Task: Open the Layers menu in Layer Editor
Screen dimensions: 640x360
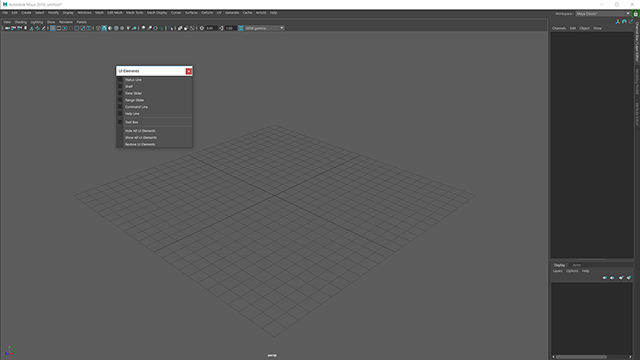Action: tap(558, 271)
